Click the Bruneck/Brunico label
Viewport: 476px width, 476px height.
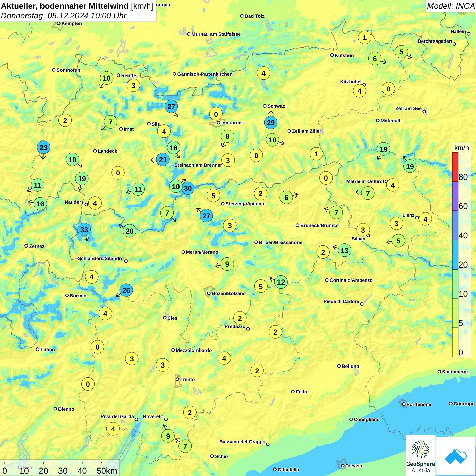[x=319, y=225]
